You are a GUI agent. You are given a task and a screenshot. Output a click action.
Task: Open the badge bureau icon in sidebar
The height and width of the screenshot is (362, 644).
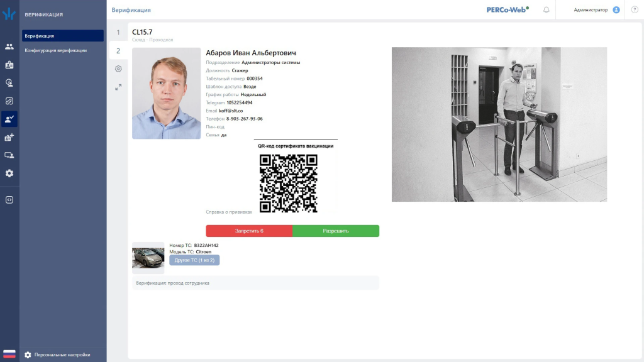(9, 65)
